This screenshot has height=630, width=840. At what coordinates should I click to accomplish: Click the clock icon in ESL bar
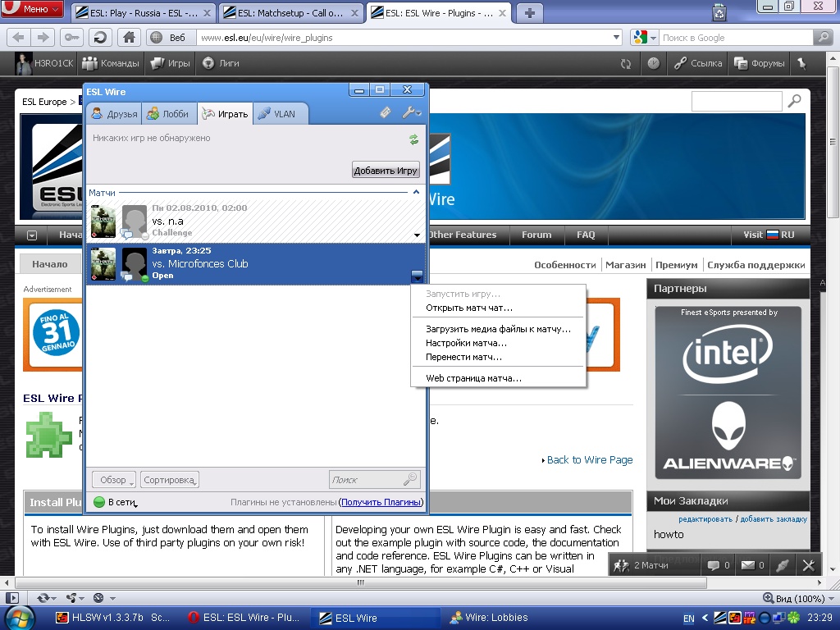[653, 63]
